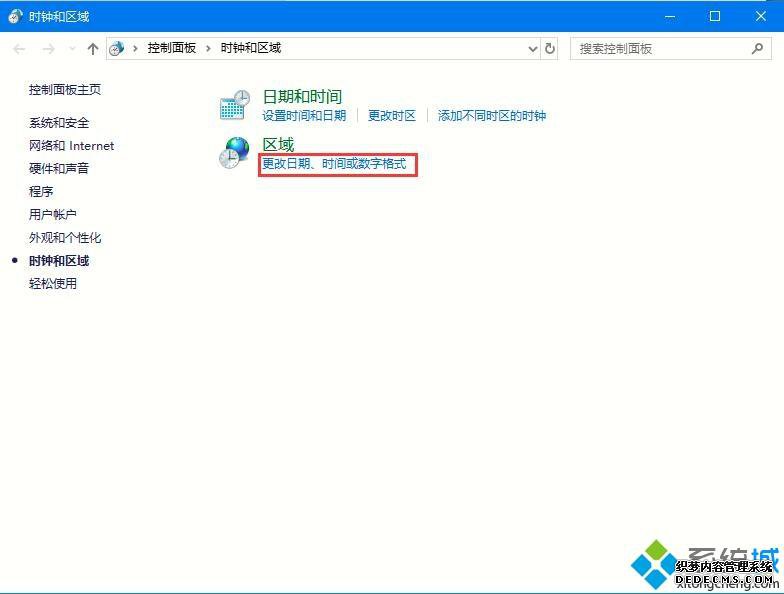The width and height of the screenshot is (784, 594).
Task: Open the 程序 category
Action: 41,191
